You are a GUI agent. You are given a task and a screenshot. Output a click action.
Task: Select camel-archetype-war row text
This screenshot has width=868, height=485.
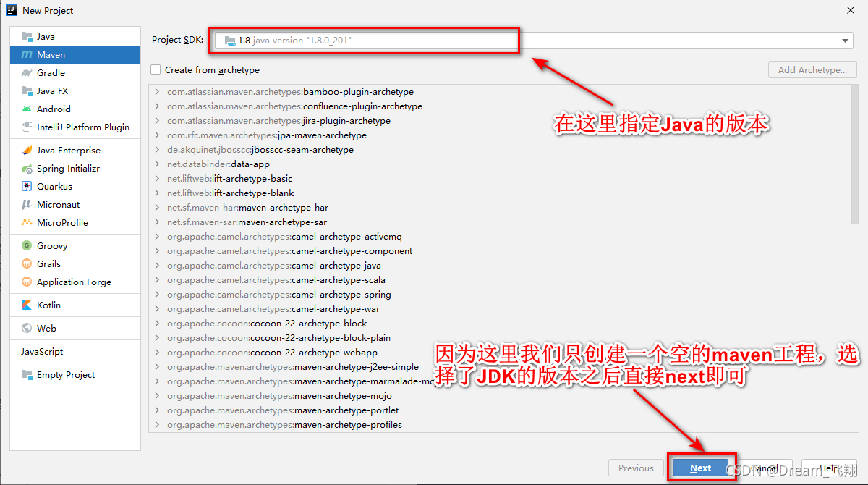[273, 309]
